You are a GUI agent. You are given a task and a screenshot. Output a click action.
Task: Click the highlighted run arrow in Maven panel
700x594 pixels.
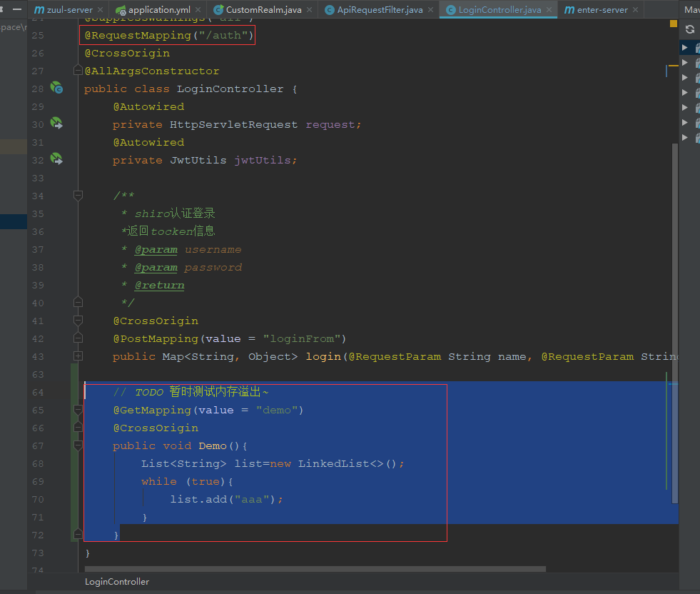click(684, 47)
